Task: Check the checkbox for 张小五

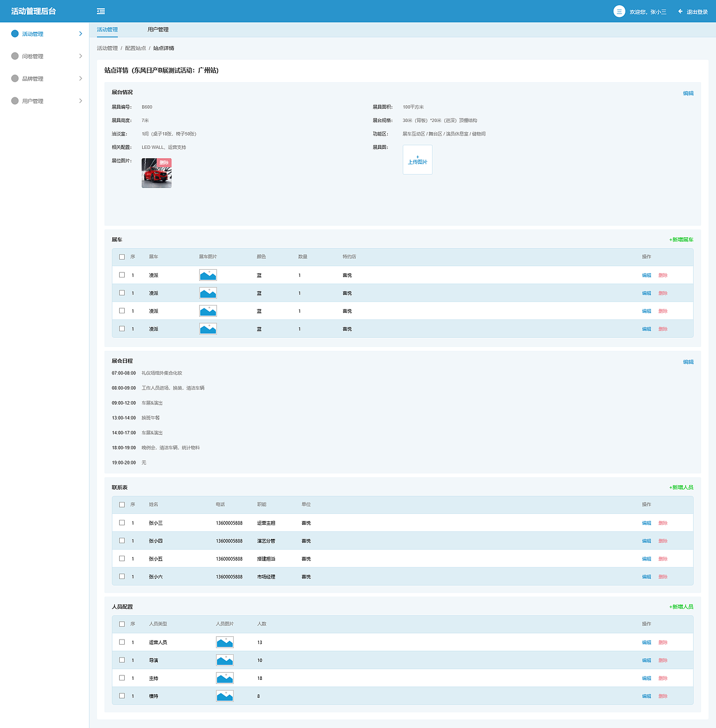Action: (x=122, y=558)
